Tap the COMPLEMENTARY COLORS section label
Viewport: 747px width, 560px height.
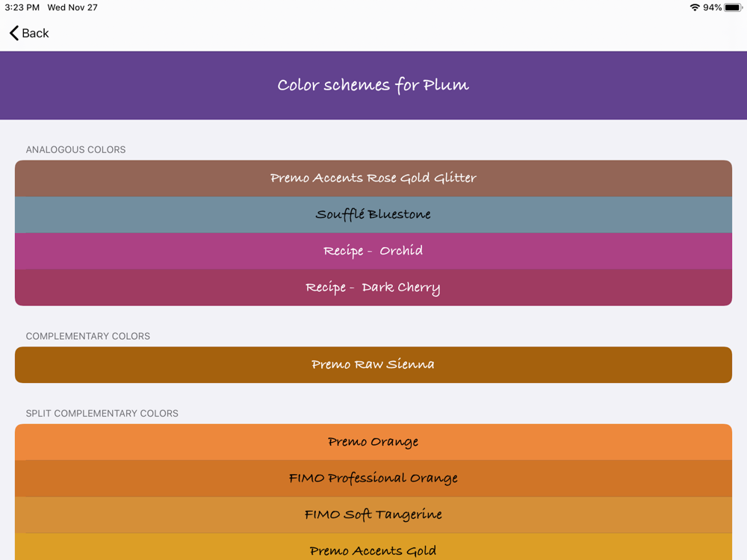tap(87, 336)
